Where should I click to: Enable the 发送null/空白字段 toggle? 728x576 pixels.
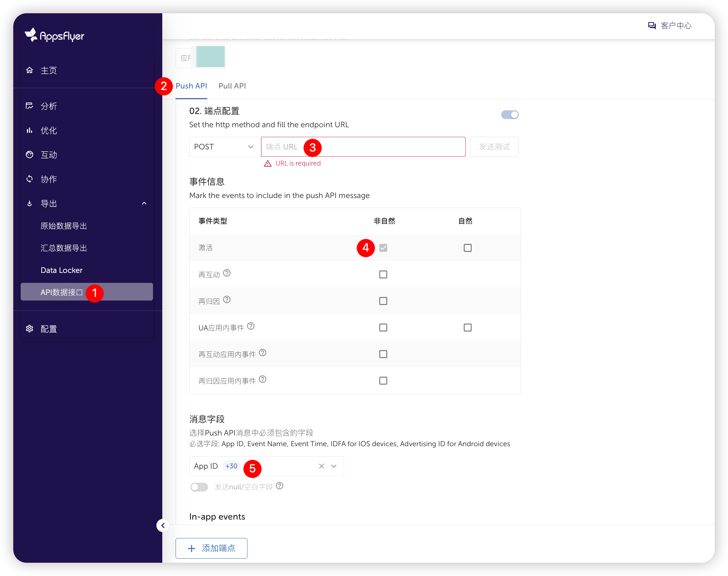(199, 487)
